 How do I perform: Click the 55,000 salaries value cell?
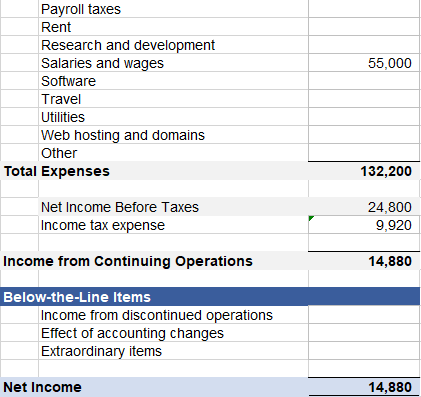364,63
